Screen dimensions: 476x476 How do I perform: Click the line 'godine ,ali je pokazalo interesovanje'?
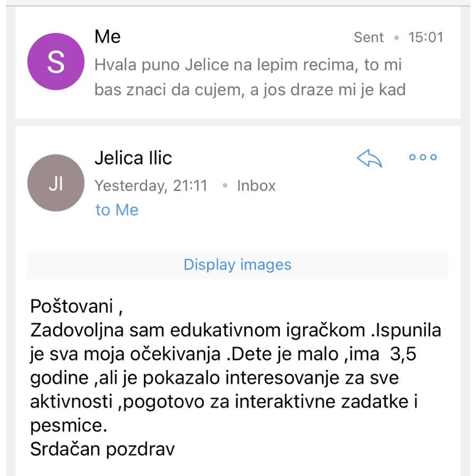pos(214,378)
